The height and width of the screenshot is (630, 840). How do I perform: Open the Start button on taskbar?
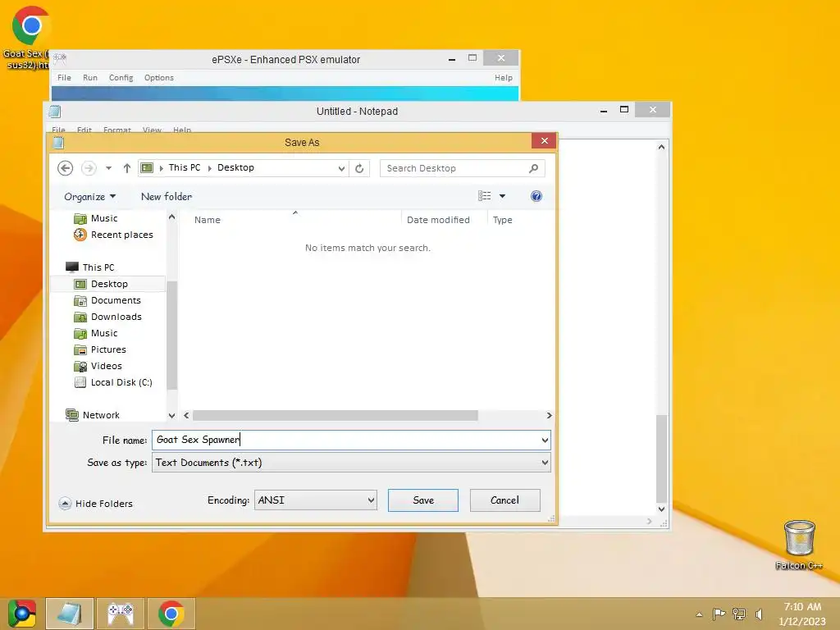pyautogui.click(x=21, y=614)
